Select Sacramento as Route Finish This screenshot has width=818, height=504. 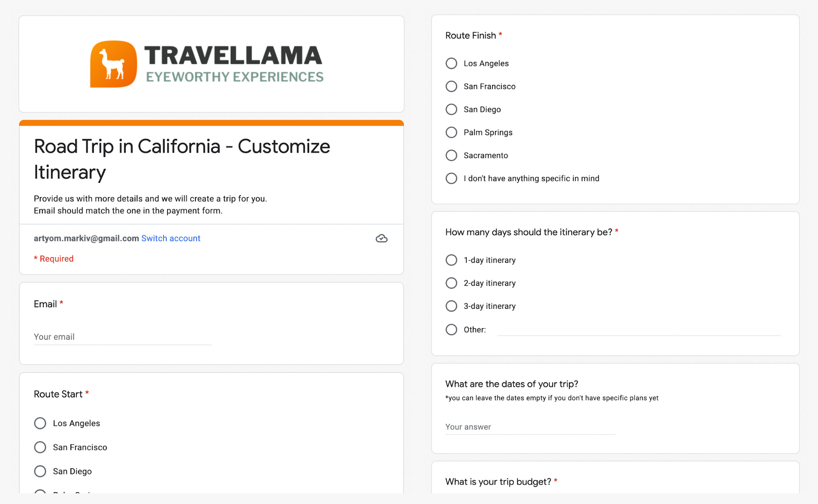[451, 155]
